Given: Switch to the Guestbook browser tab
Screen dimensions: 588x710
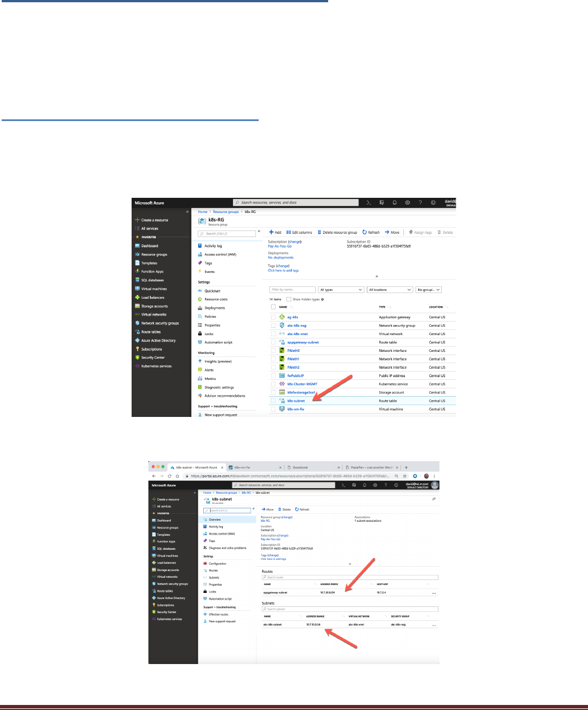Looking at the screenshot, I should coord(312,467).
